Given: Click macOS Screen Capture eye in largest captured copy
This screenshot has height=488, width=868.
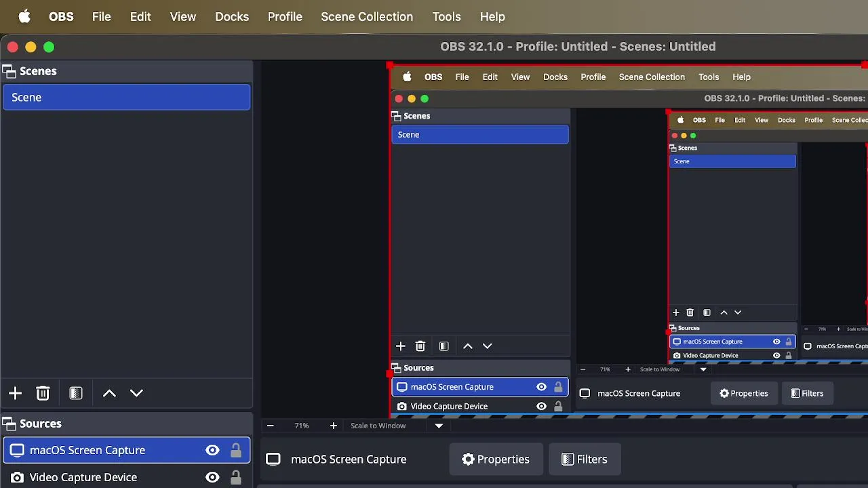Looking at the screenshot, I should (541, 387).
